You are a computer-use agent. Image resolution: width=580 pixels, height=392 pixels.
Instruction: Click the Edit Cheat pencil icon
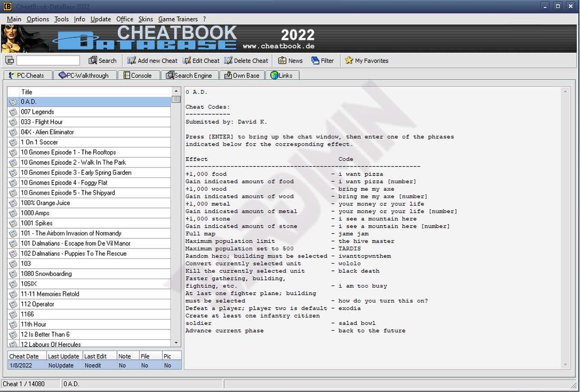tap(186, 60)
